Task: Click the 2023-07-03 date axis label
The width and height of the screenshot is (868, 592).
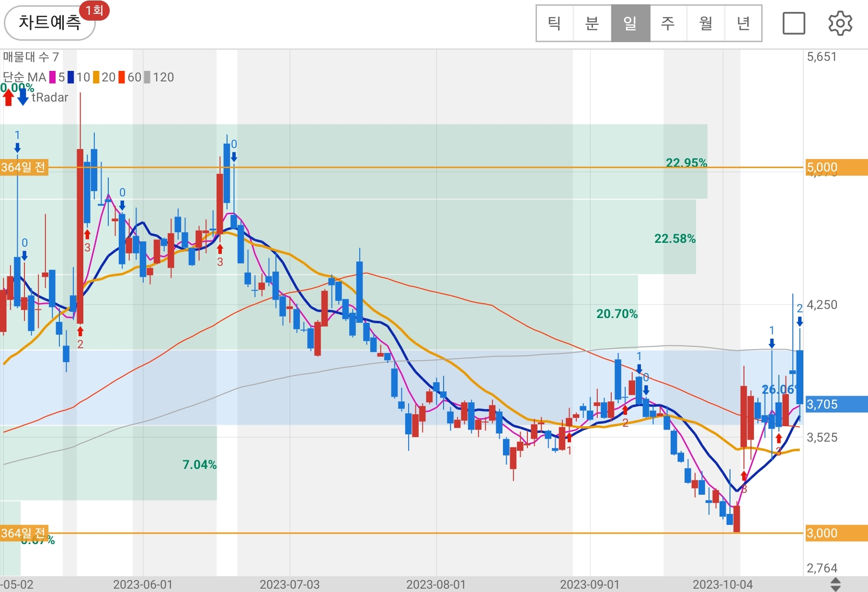Action: (x=289, y=584)
